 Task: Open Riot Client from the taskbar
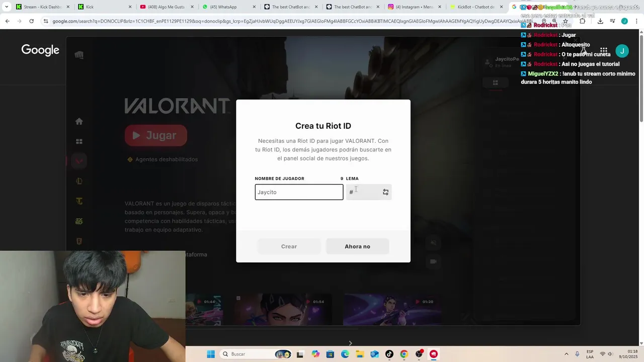point(434,354)
